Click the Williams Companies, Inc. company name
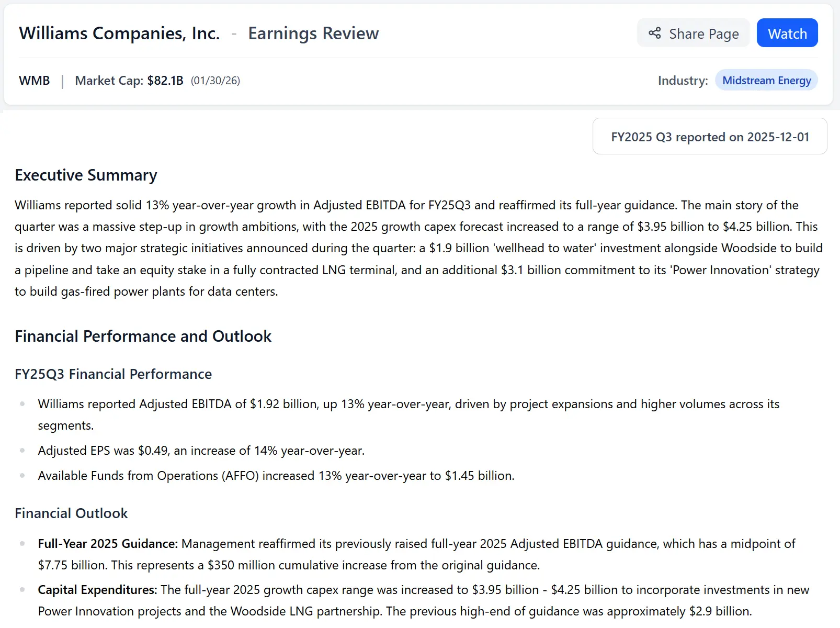Viewport: 840px width, 628px height. click(x=119, y=32)
